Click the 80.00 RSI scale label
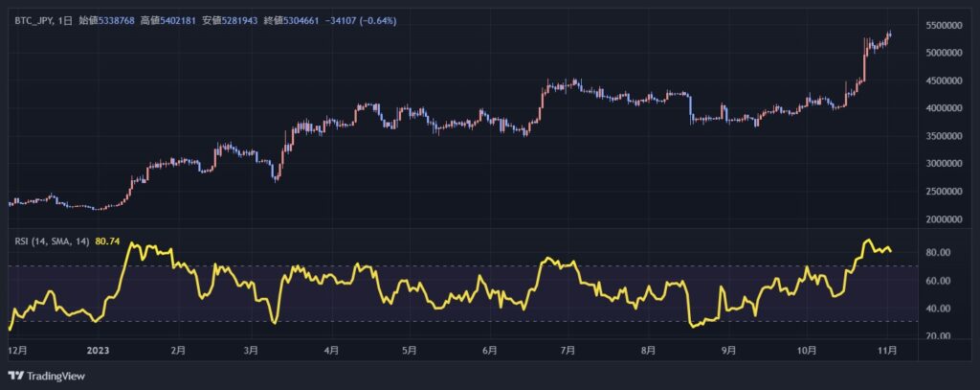Image resolution: width=980 pixels, height=390 pixels. pos(938,253)
